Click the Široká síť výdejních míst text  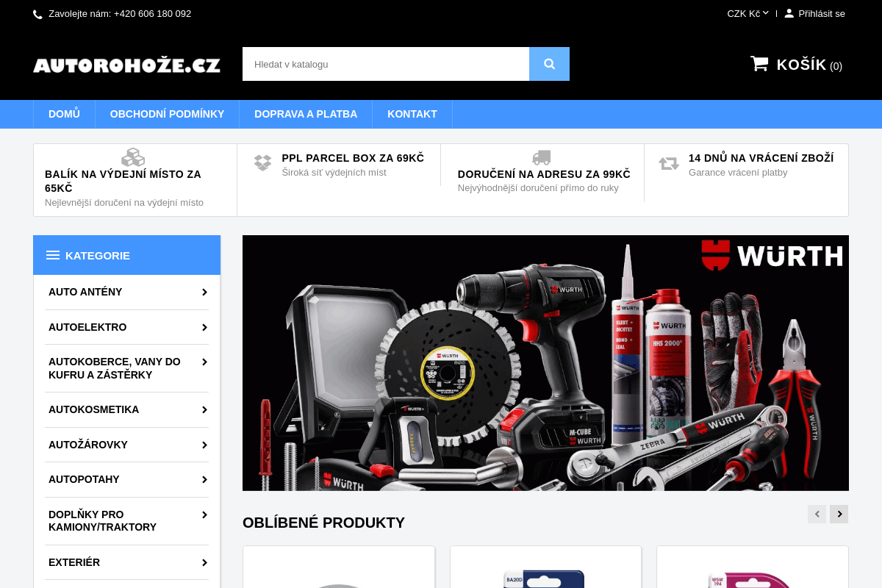334,173
